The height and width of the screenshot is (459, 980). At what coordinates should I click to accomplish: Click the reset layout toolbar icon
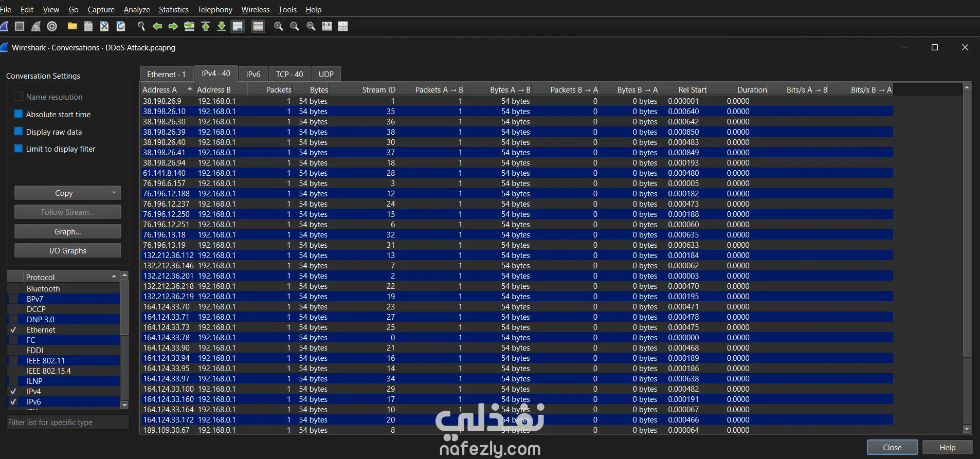pyautogui.click(x=343, y=26)
